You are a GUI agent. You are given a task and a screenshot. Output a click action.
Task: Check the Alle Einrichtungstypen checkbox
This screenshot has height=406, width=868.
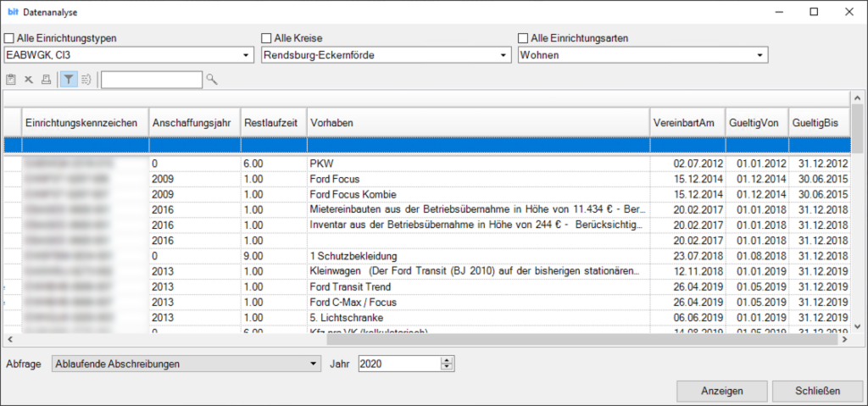(9, 38)
